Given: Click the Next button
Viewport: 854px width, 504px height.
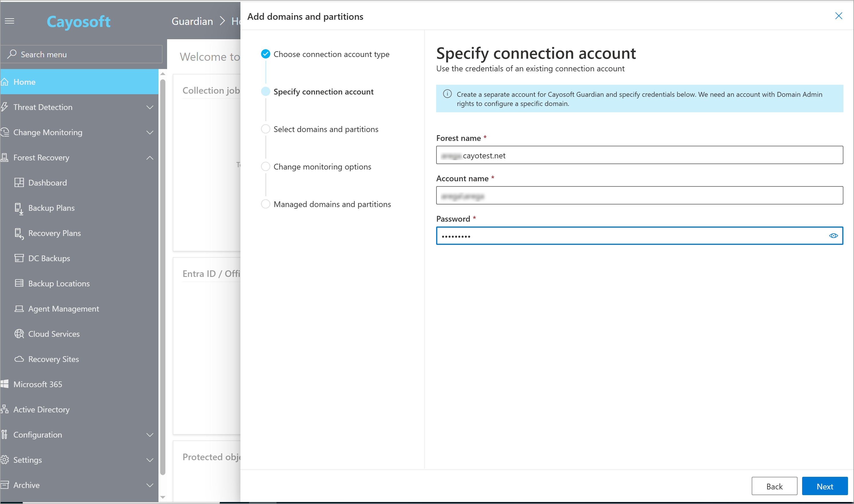Looking at the screenshot, I should (x=824, y=486).
